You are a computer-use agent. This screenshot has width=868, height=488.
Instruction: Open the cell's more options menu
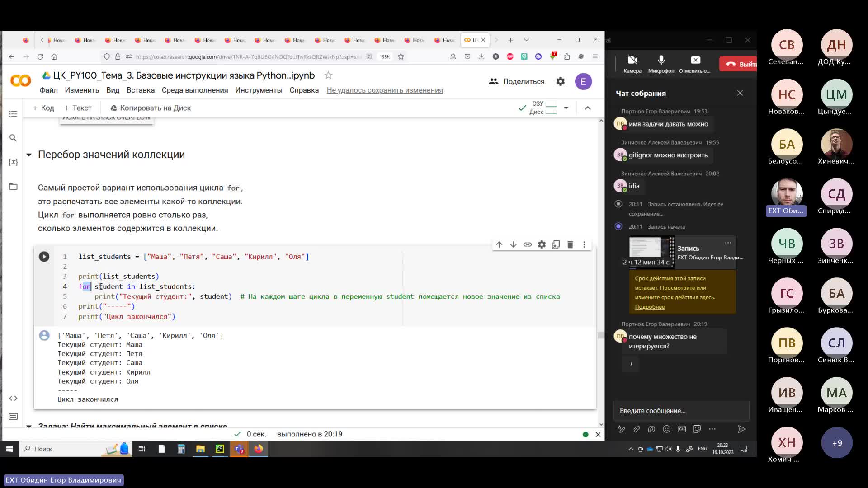pos(584,244)
